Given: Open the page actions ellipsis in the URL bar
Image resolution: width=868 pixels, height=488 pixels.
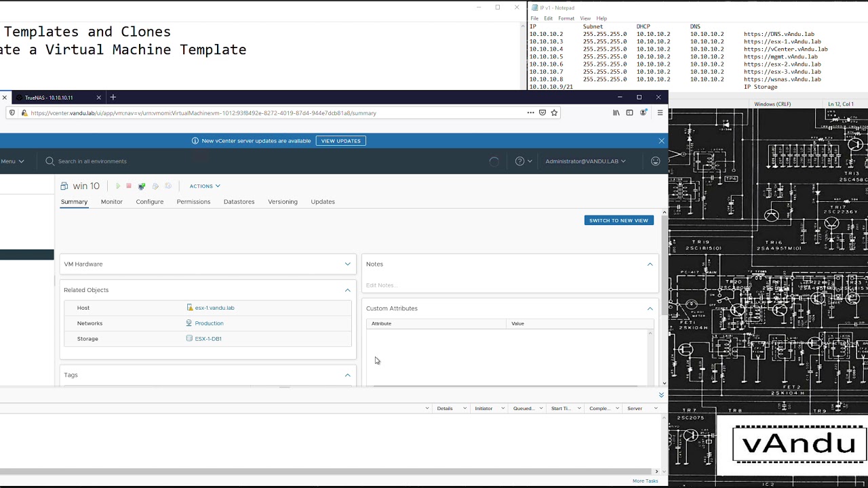Looking at the screenshot, I should point(530,113).
